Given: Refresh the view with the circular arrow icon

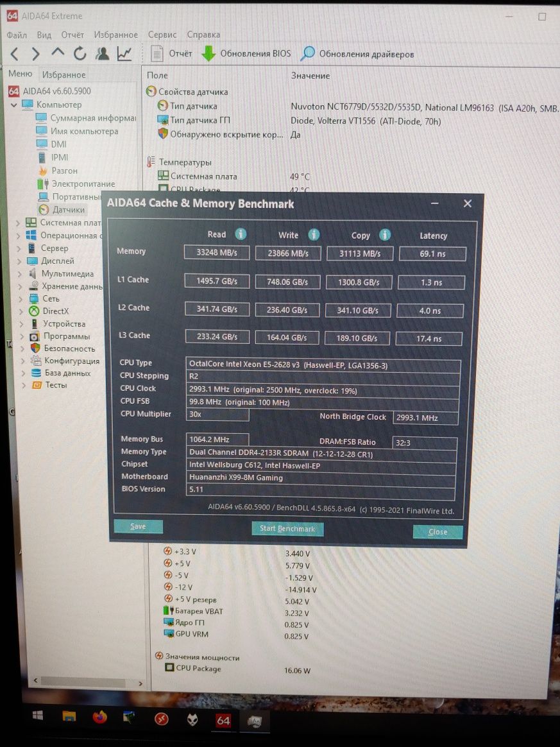Looking at the screenshot, I should point(80,53).
